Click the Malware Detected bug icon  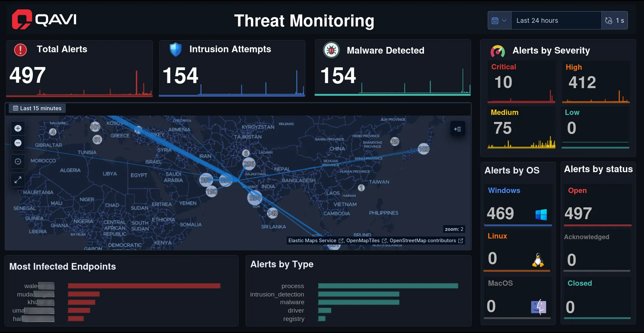(331, 50)
